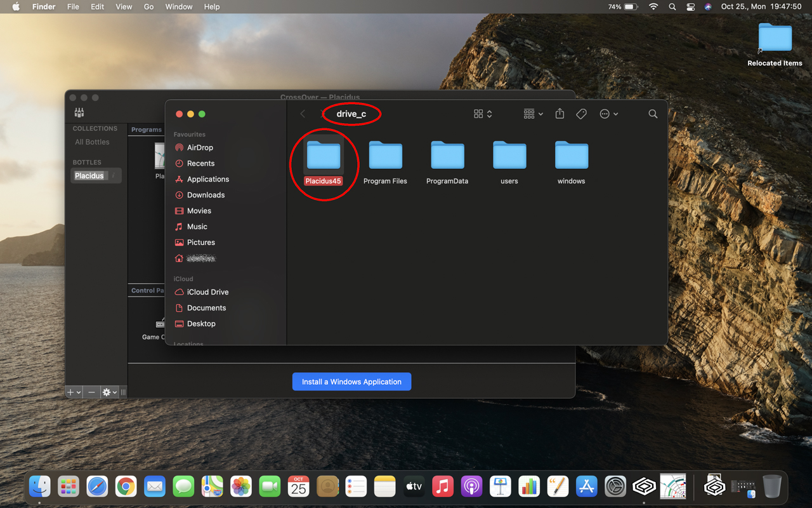Open the Window menu
The height and width of the screenshot is (508, 812).
click(179, 6)
